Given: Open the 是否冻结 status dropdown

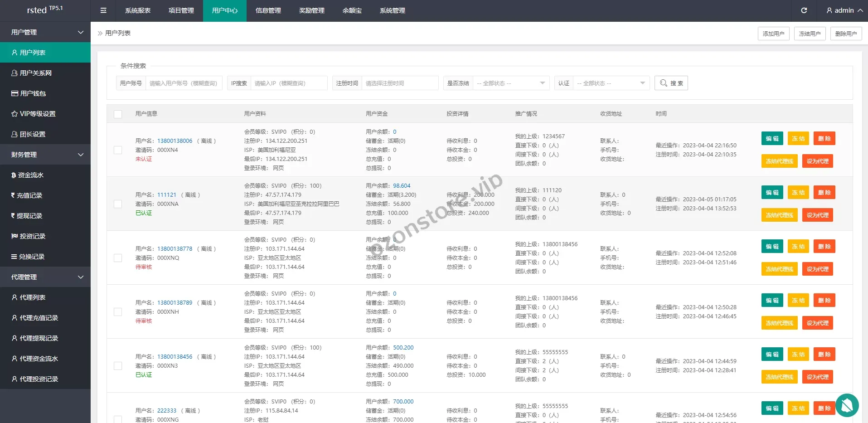Looking at the screenshot, I should pos(510,83).
